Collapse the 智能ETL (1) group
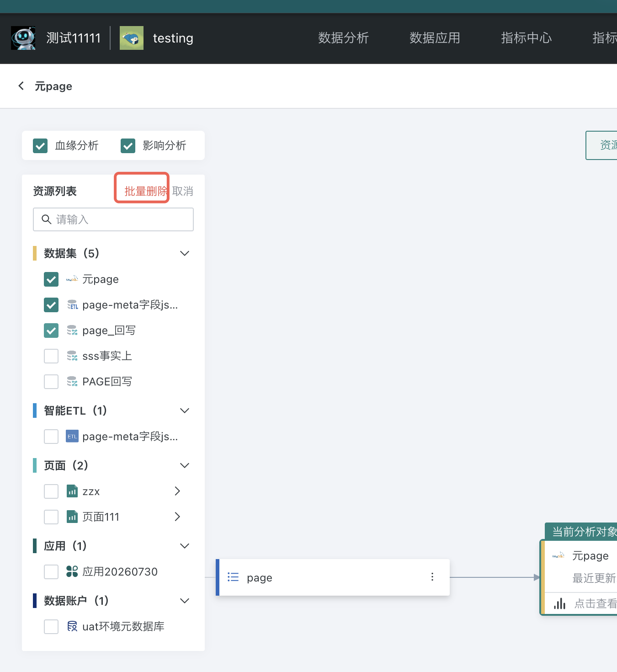 (185, 411)
